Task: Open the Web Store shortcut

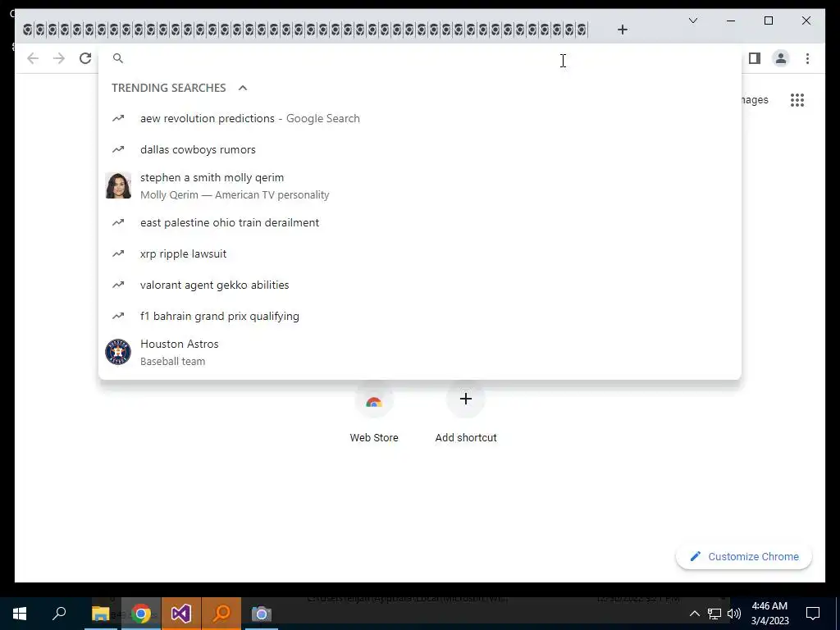Action: [x=374, y=413]
